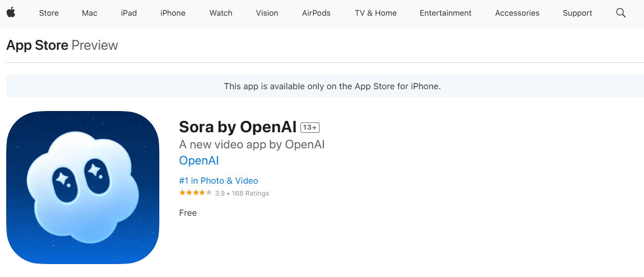Open the #1 in Photo & Video link
The image size is (644, 277).
click(218, 181)
